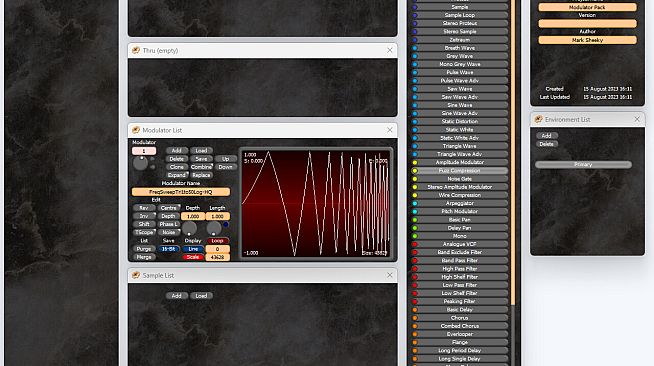Open the Centre edit menu
Viewport: 654px width, 366px height.
(x=169, y=208)
